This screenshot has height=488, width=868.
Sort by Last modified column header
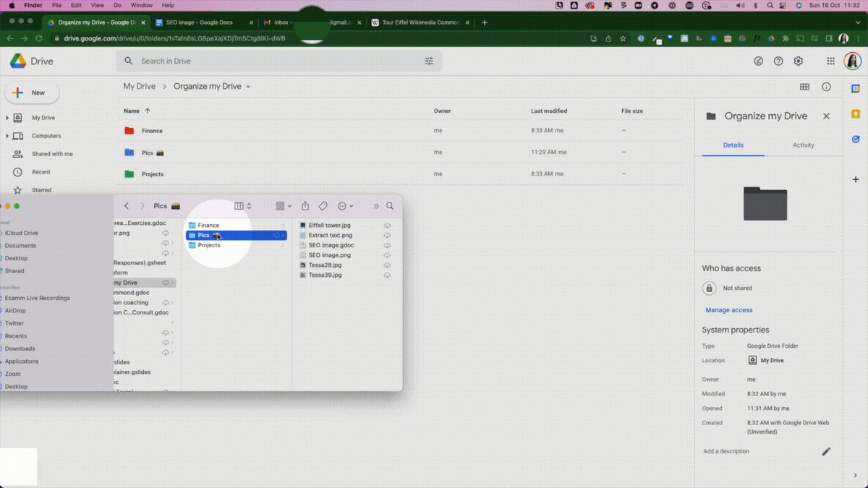point(549,111)
